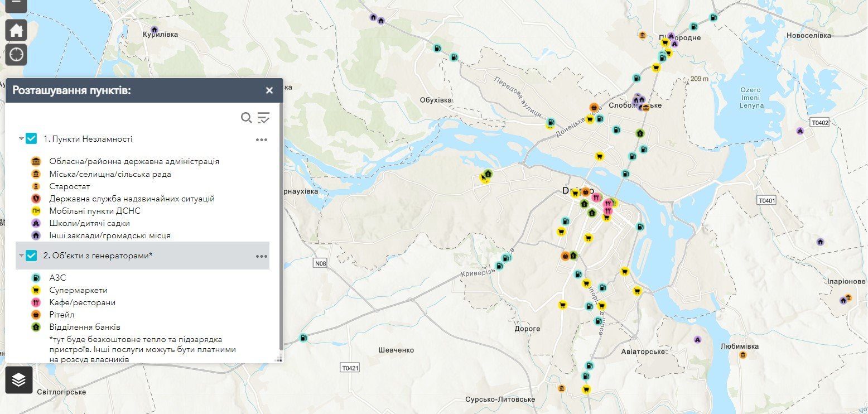The image size is (868, 414).
Task: Collapse the Пункти Незламності legend arrow
Action: (21, 139)
